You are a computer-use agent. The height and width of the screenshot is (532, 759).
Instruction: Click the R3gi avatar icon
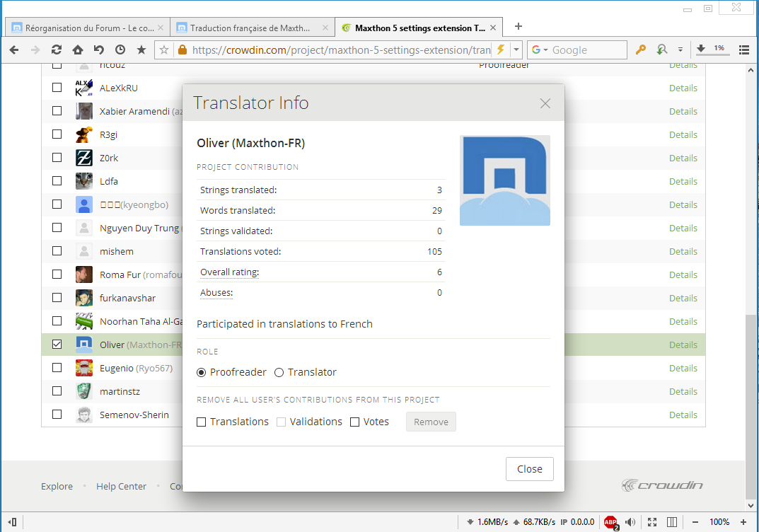point(84,134)
